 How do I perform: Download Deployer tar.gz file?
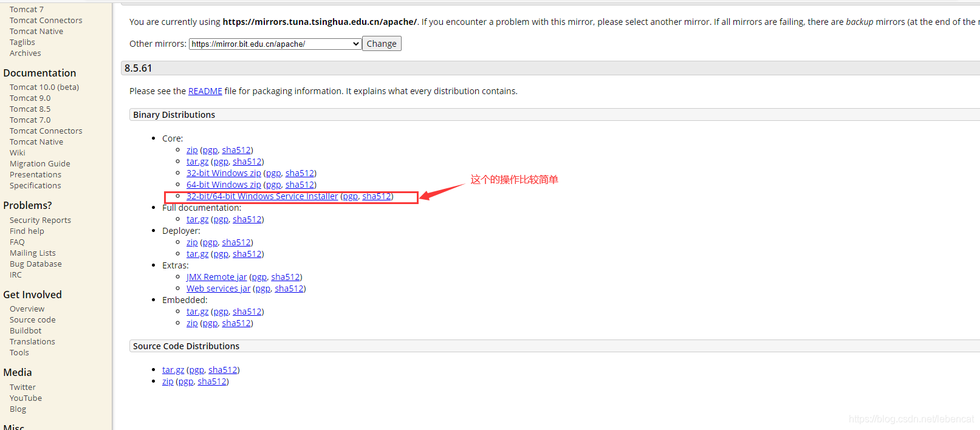pos(197,254)
